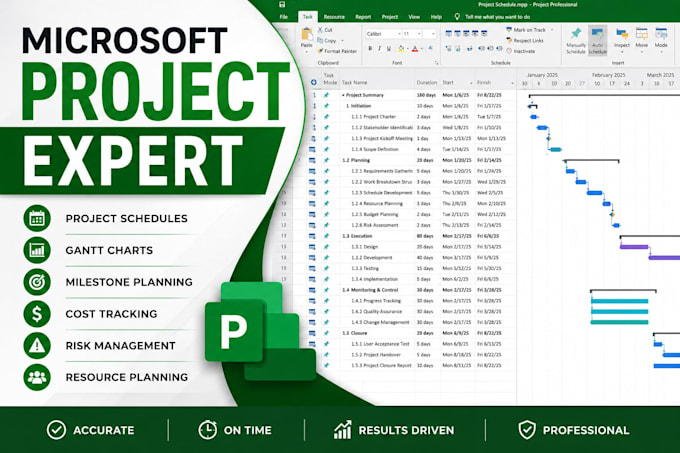Open the Paste options dropdown arrow

pyautogui.click(x=307, y=52)
